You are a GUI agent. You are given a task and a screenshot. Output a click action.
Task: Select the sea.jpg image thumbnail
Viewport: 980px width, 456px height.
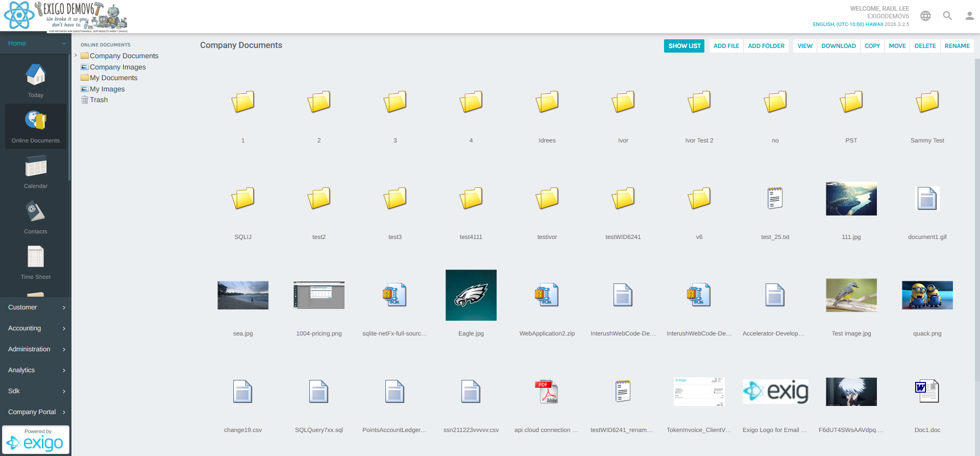pos(243,295)
